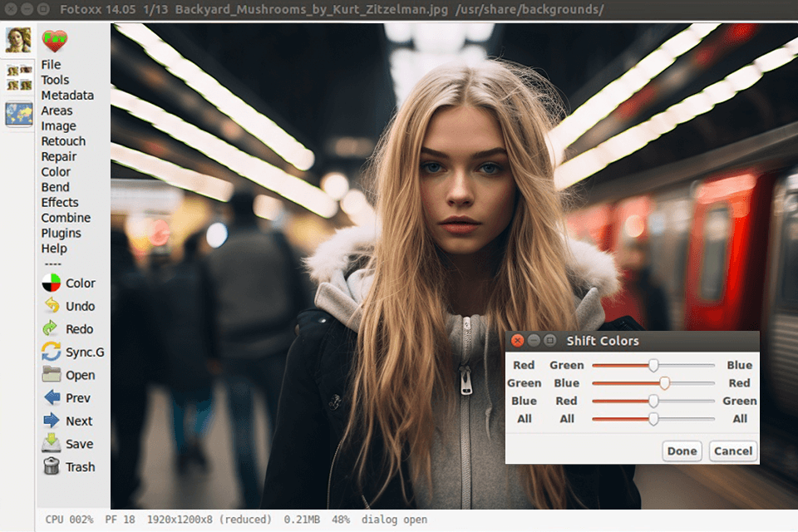Click Done in Shift Colors dialog

(682, 451)
